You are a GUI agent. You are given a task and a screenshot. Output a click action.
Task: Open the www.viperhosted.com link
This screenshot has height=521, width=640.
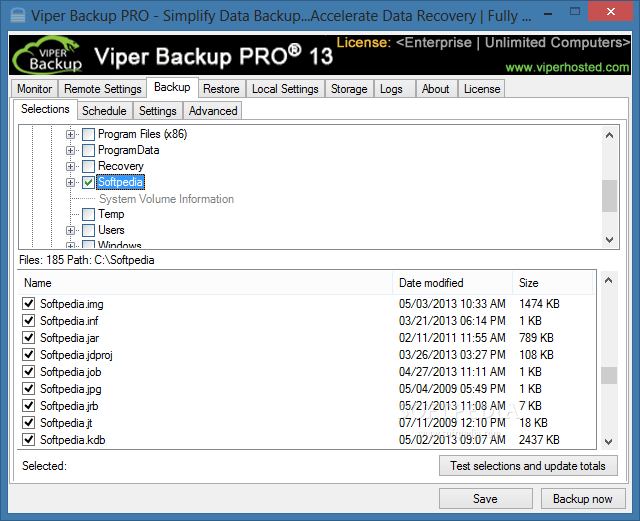coord(567,67)
